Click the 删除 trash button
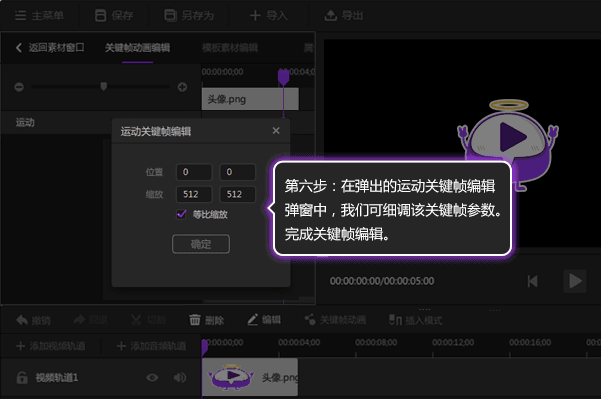The image size is (601, 399). point(206,320)
